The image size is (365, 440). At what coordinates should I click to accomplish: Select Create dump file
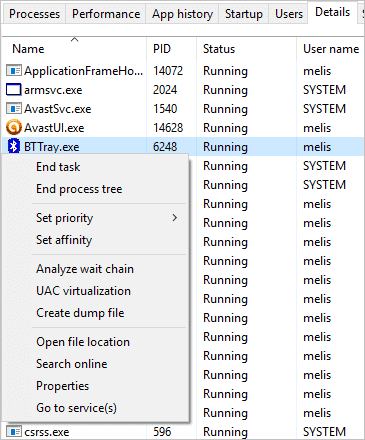click(80, 313)
